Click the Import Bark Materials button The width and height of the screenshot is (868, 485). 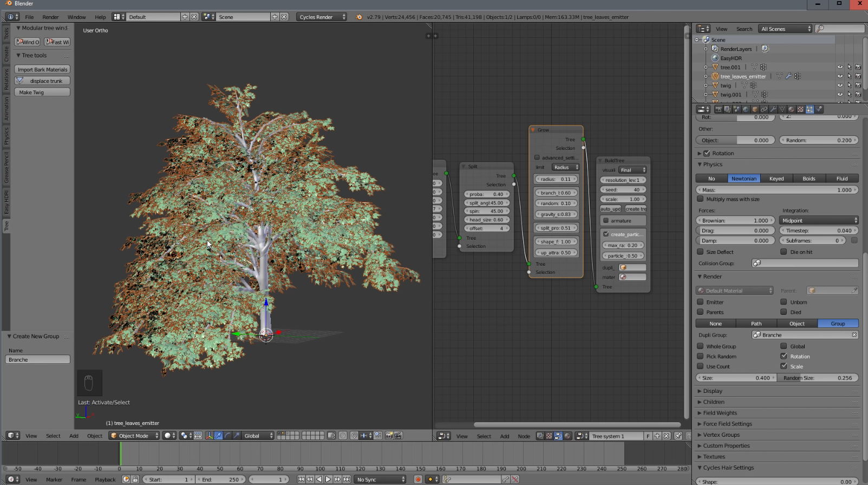pos(42,69)
